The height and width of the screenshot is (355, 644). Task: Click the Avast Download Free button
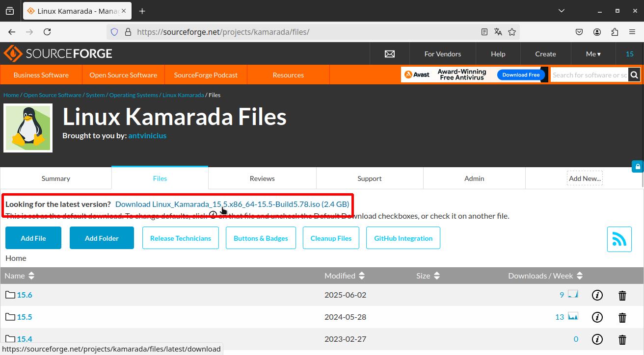tap(521, 75)
